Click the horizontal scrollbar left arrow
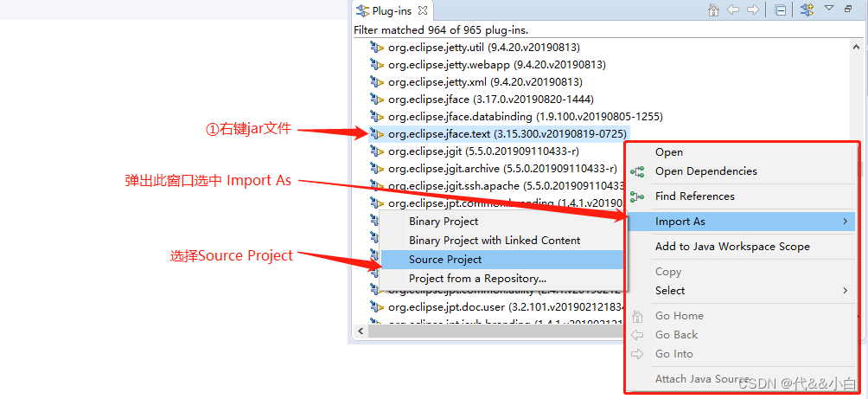The width and height of the screenshot is (868, 399). 361,331
